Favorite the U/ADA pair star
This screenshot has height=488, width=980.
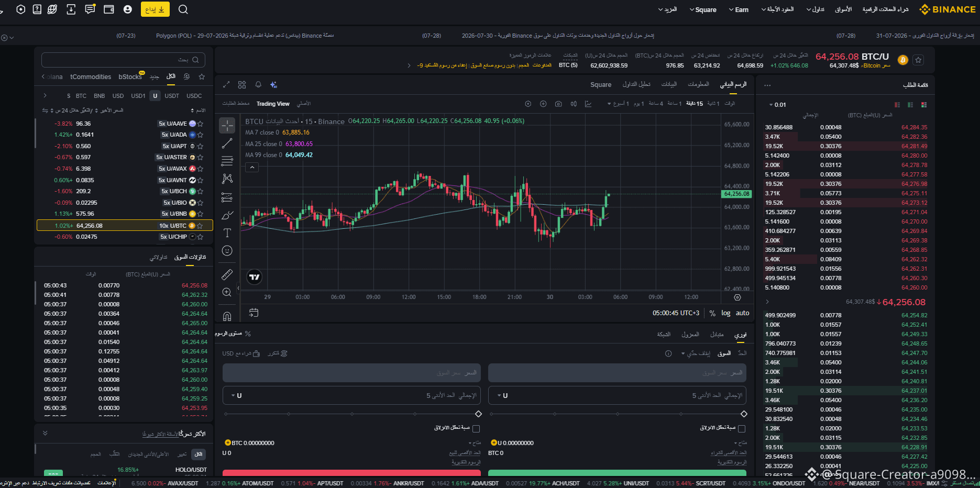pyautogui.click(x=201, y=135)
